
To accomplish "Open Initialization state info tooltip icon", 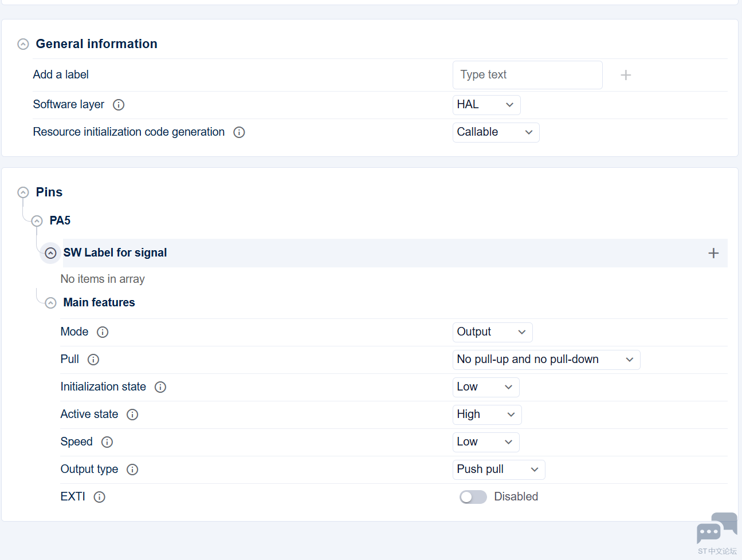I will tap(160, 387).
